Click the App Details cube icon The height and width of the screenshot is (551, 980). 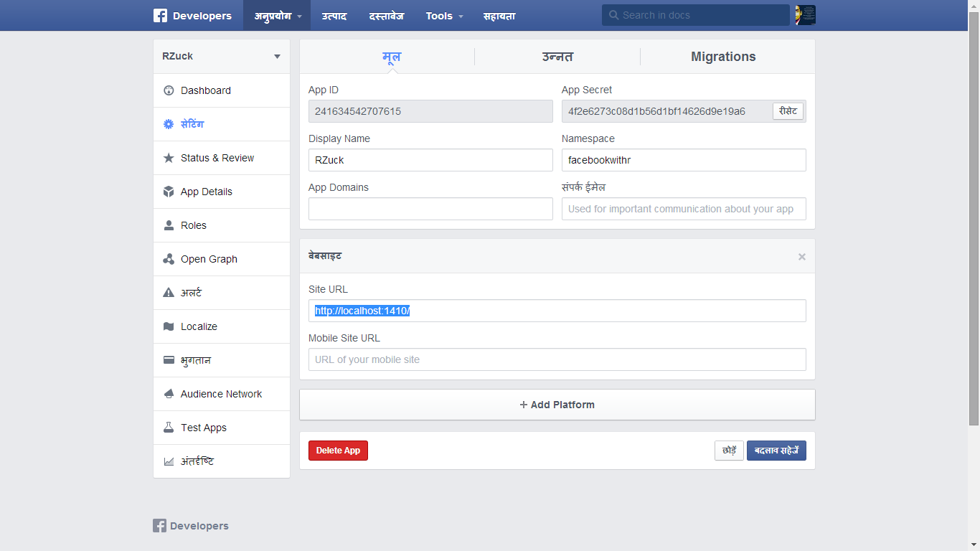[169, 192]
